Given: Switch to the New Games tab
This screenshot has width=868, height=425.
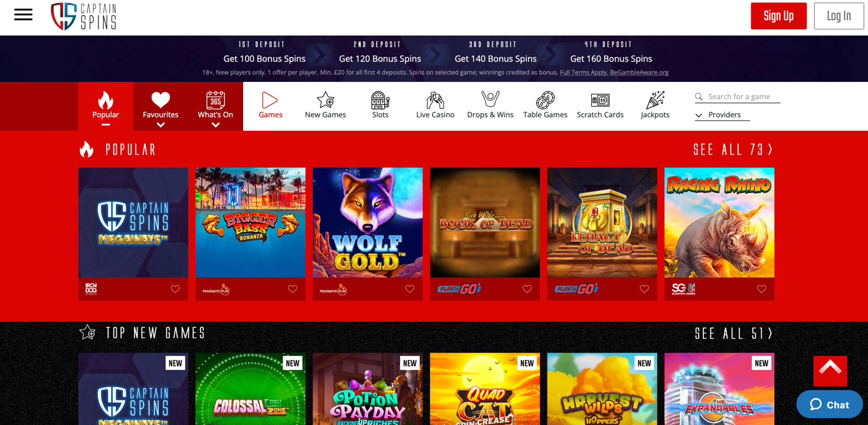Looking at the screenshot, I should pyautogui.click(x=325, y=106).
